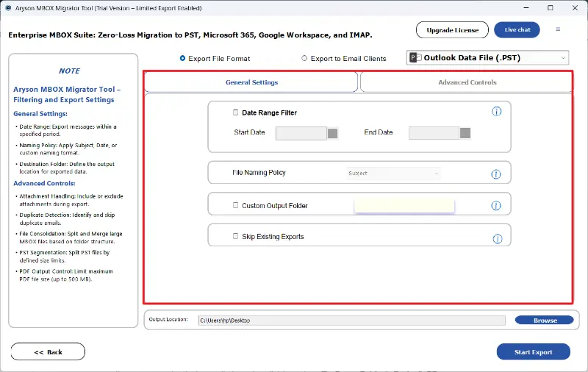Image resolution: width=588 pixels, height=372 pixels.
Task: Click the Custom Output Folder path field
Action: coord(404,206)
